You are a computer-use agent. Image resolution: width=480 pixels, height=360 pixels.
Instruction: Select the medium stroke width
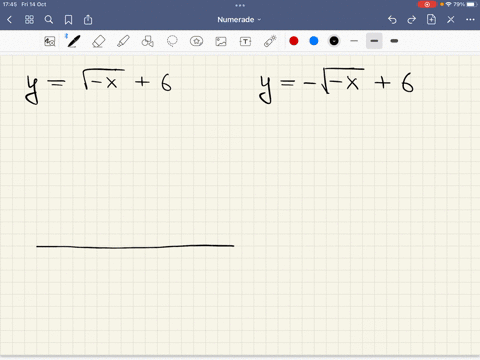374,41
